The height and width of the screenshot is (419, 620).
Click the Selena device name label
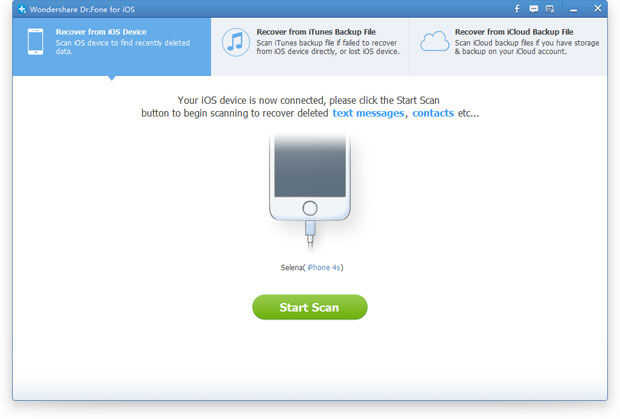[x=292, y=268]
